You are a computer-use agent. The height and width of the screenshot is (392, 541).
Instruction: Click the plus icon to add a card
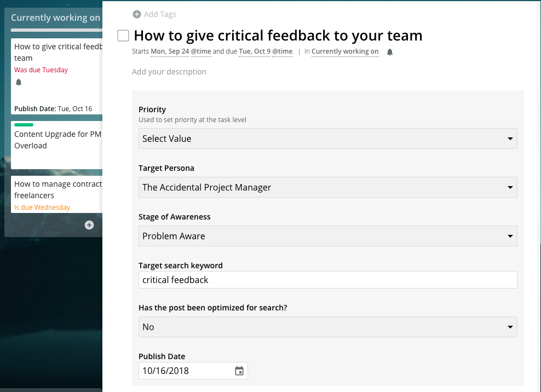(89, 225)
